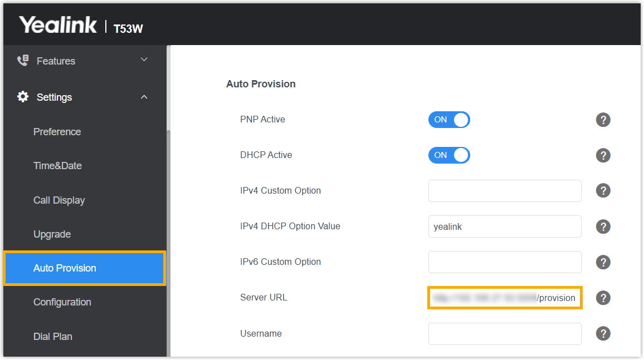
Task: Open the Preference settings page
Action: (x=57, y=132)
